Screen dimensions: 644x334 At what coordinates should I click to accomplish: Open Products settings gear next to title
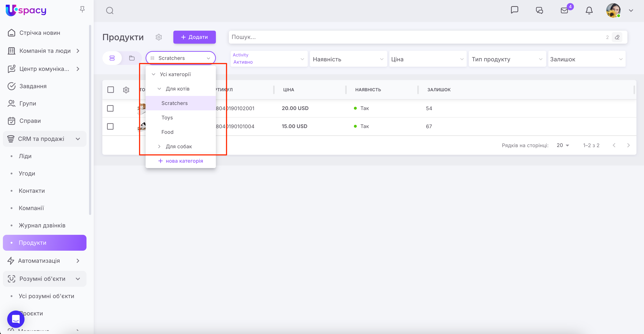pyautogui.click(x=159, y=37)
